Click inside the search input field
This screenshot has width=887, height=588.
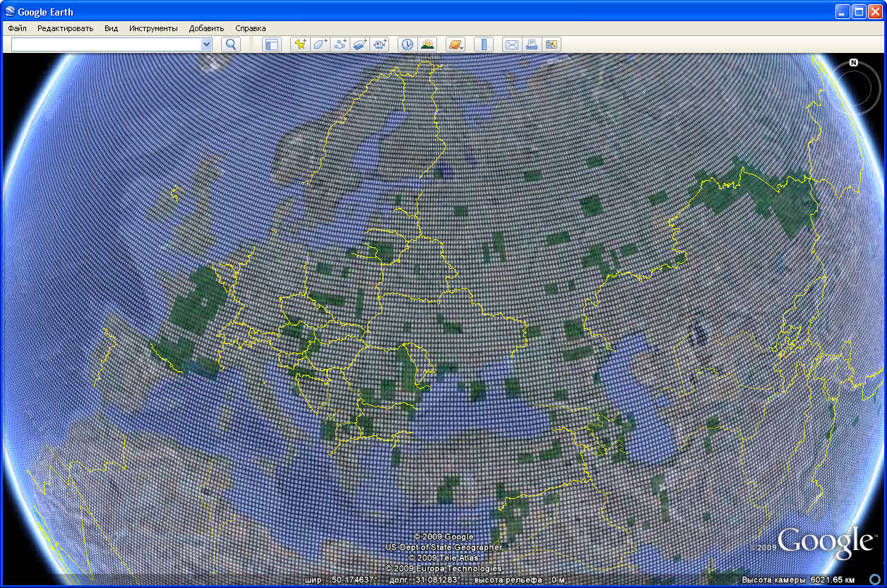pyautogui.click(x=106, y=44)
